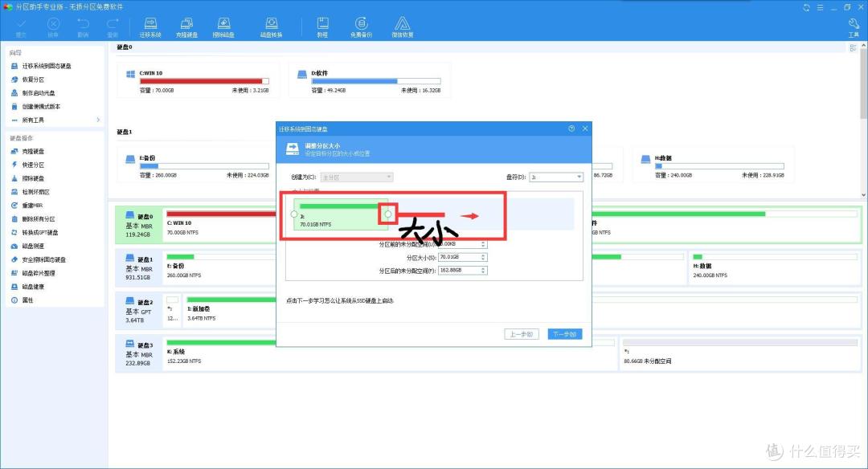This screenshot has width=868, height=469.
Task: Click the right resize handle of the partition
Action: 389,214
